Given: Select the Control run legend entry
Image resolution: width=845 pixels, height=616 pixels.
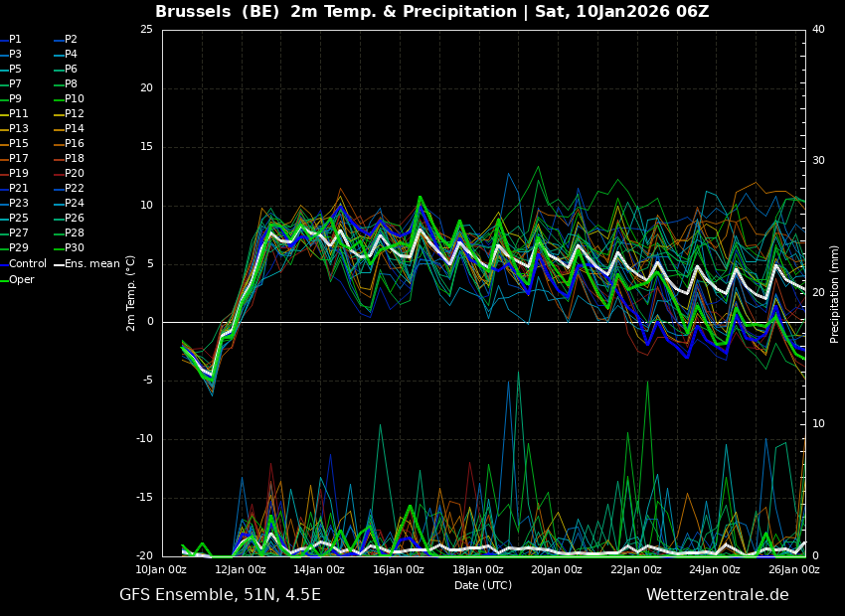Looking at the screenshot, I should tap(27, 264).
